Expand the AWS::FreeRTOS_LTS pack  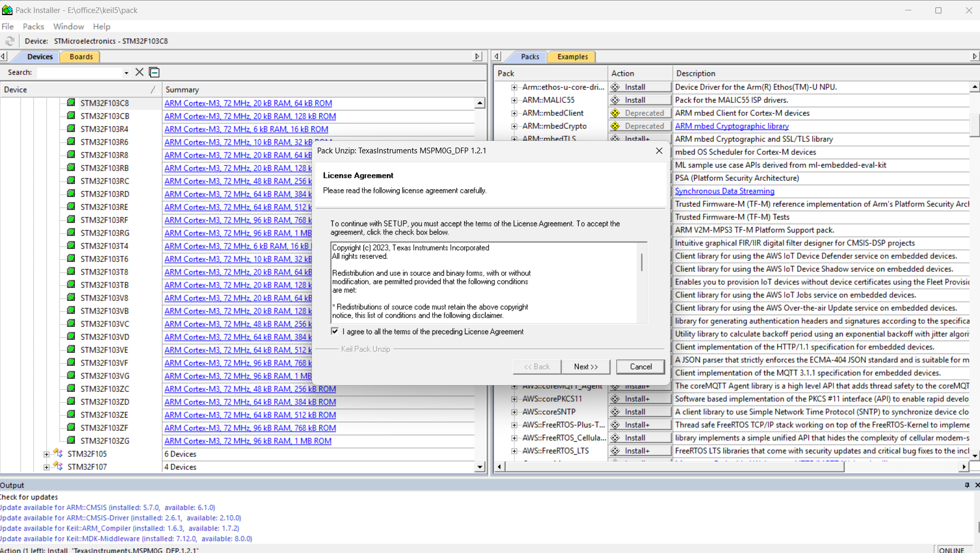click(x=514, y=451)
